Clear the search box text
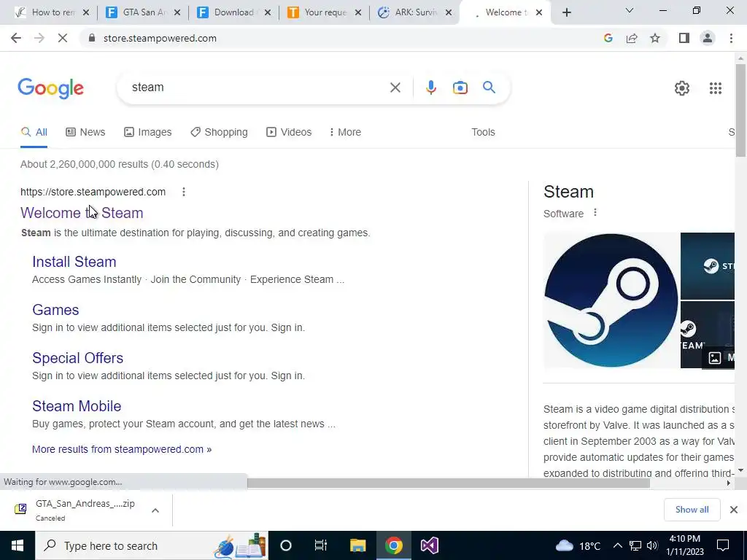The height and width of the screenshot is (560, 747). pos(395,87)
